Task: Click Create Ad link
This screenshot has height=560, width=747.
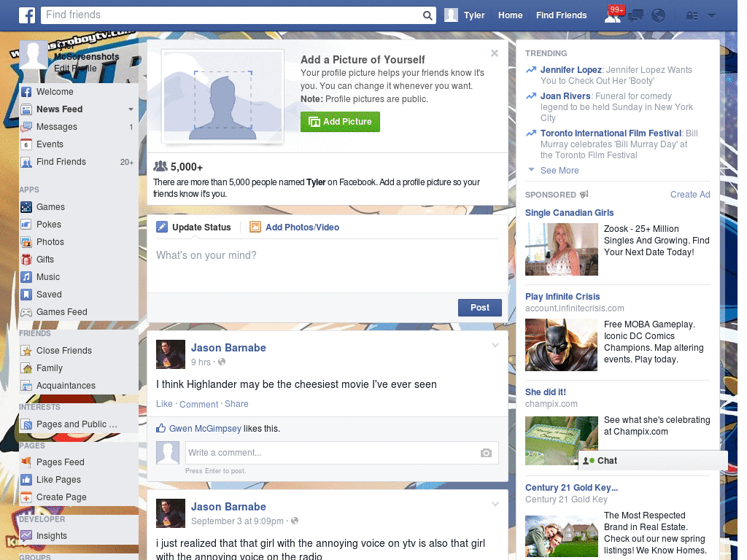Action: 690,194
